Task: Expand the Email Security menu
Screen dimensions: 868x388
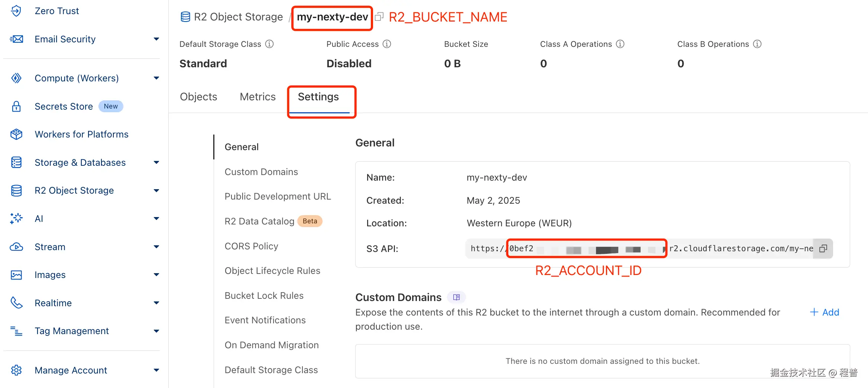Action: 156,39
